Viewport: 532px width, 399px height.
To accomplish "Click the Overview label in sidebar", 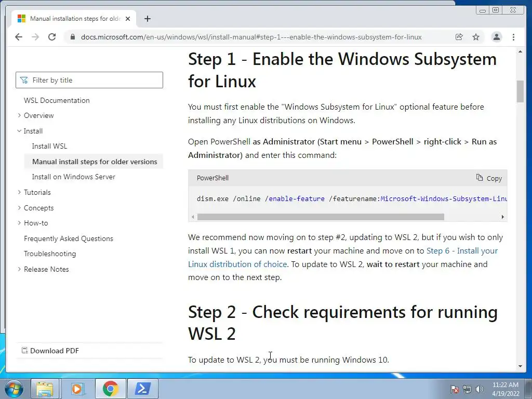I will (38, 115).
